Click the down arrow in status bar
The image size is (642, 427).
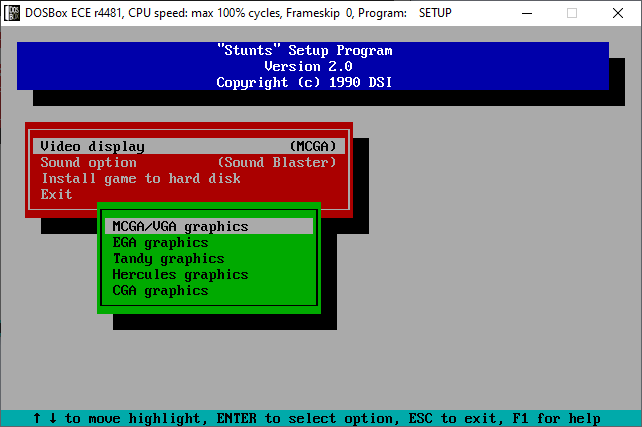point(53,418)
